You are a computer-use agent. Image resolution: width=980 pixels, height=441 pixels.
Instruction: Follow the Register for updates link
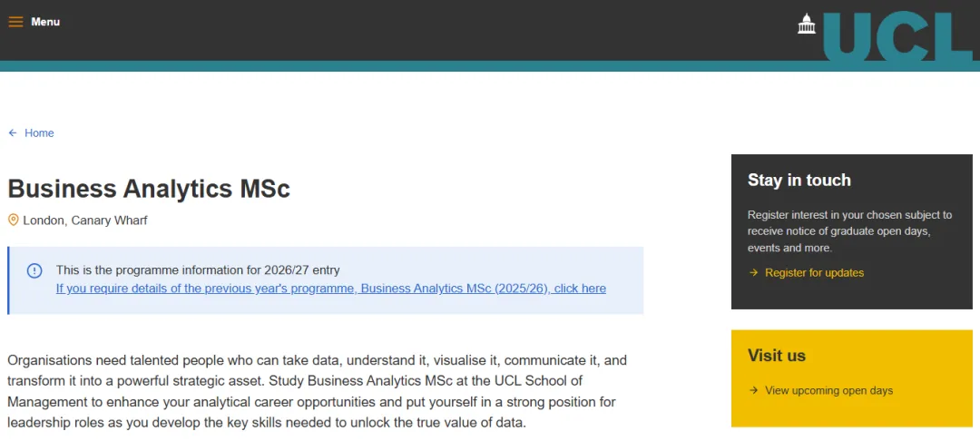(x=814, y=273)
